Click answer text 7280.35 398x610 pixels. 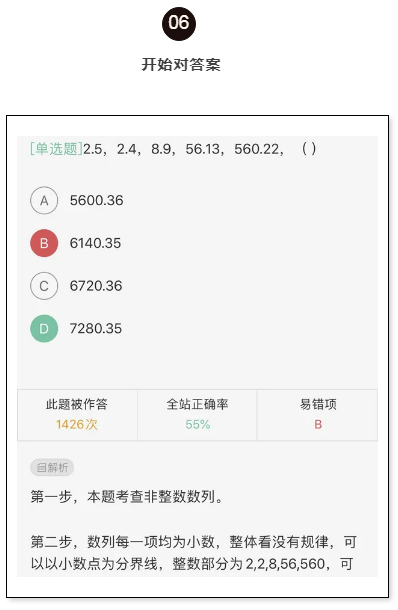96,329
